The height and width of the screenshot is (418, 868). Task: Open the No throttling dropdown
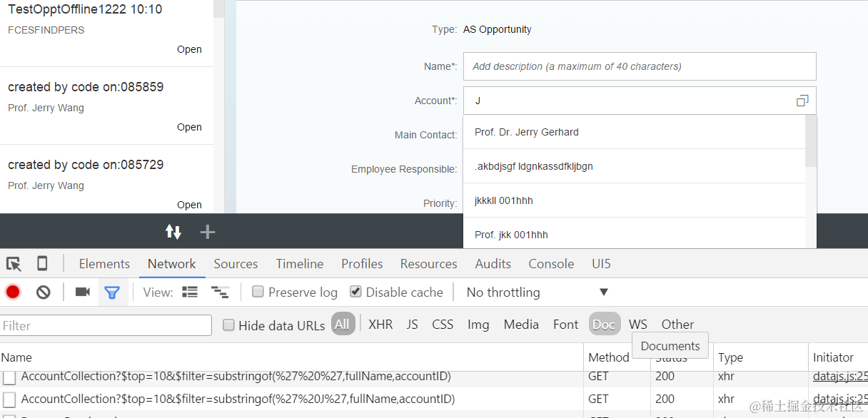click(537, 292)
